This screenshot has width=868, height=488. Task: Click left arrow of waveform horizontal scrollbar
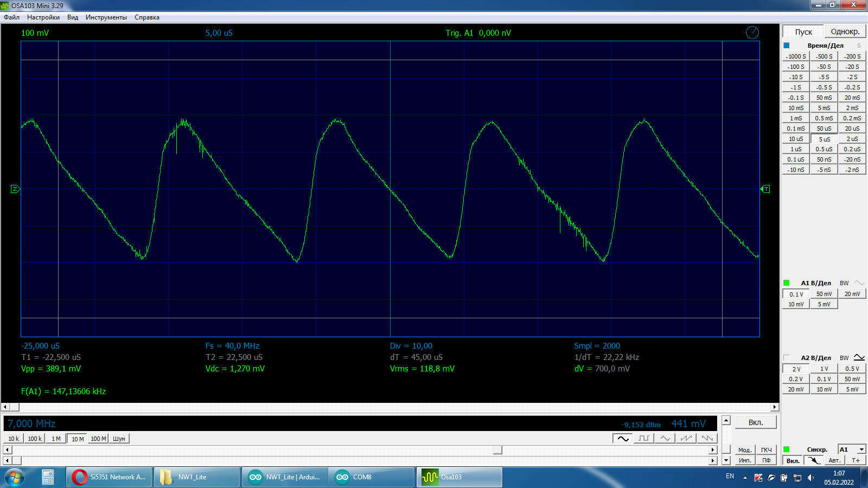tap(5, 407)
